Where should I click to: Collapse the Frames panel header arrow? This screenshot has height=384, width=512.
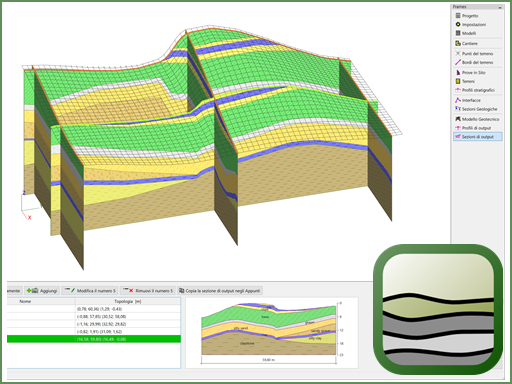click(499, 7)
